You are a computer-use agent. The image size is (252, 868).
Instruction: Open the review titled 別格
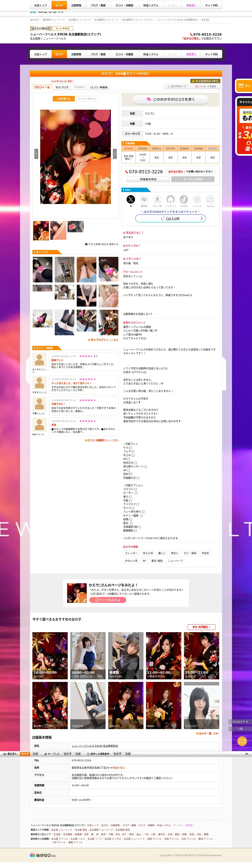[54, 425]
